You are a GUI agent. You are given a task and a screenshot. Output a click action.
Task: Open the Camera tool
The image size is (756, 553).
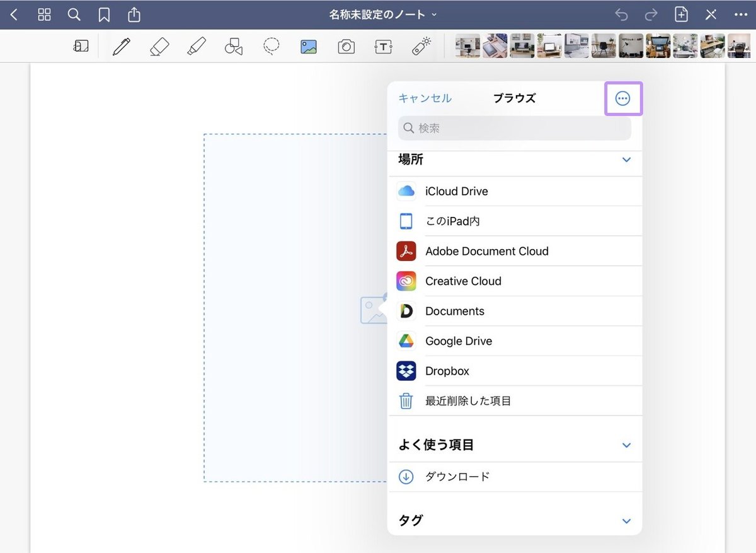coord(345,46)
